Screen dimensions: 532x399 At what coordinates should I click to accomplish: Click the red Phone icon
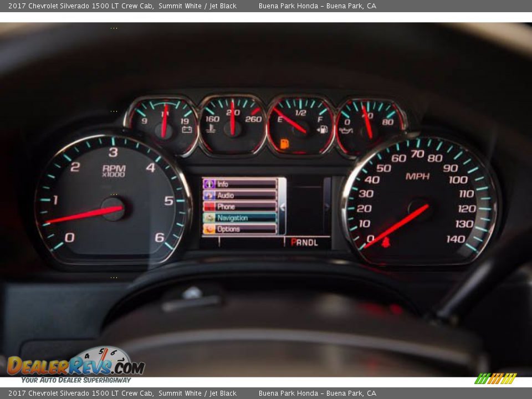[x=209, y=206]
